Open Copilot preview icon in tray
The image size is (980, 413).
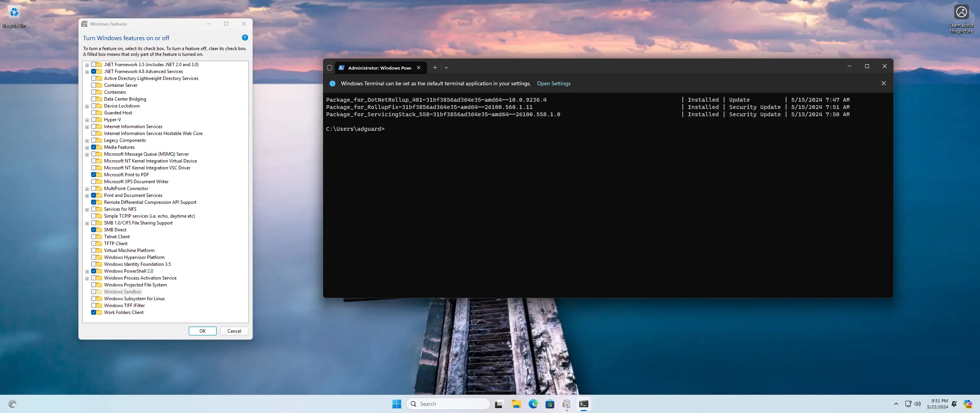coord(968,404)
